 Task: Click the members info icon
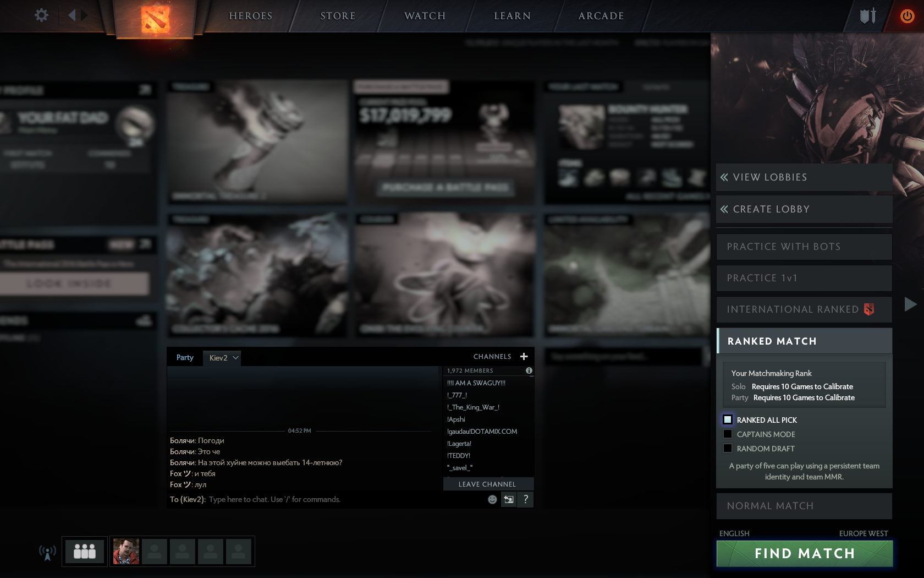pyautogui.click(x=529, y=370)
